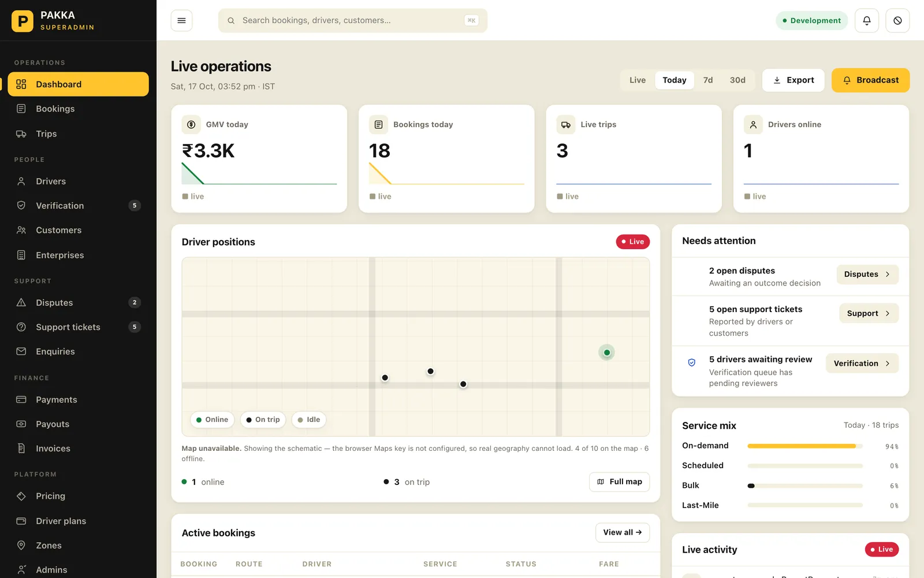Click the Customers people icon

[x=21, y=230]
